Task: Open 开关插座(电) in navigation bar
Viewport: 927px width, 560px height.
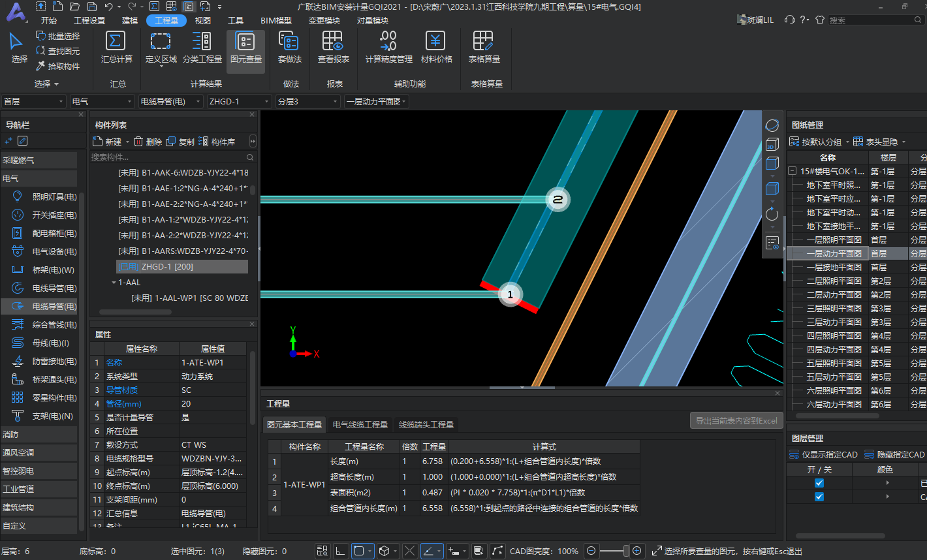Action: pyautogui.click(x=44, y=215)
